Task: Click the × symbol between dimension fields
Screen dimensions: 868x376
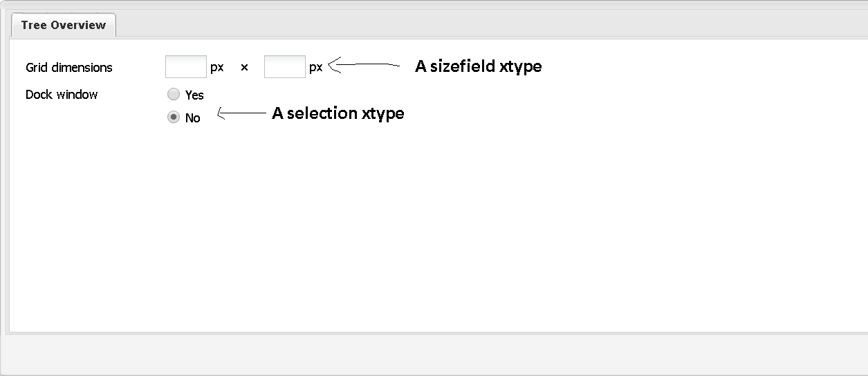Action: [244, 68]
